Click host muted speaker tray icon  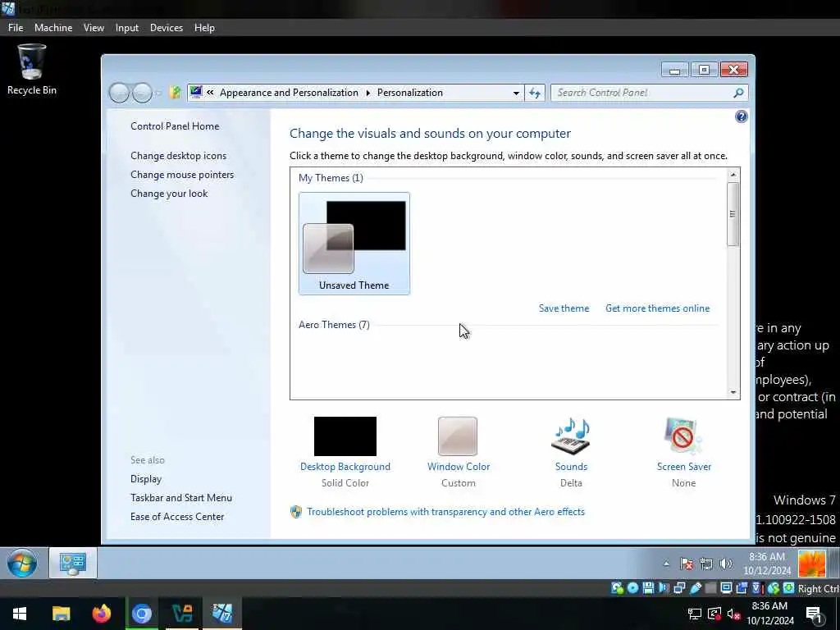point(734,614)
